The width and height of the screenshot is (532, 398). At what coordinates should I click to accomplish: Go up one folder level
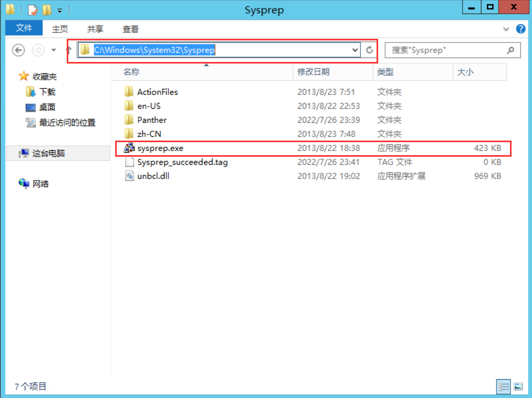point(69,50)
